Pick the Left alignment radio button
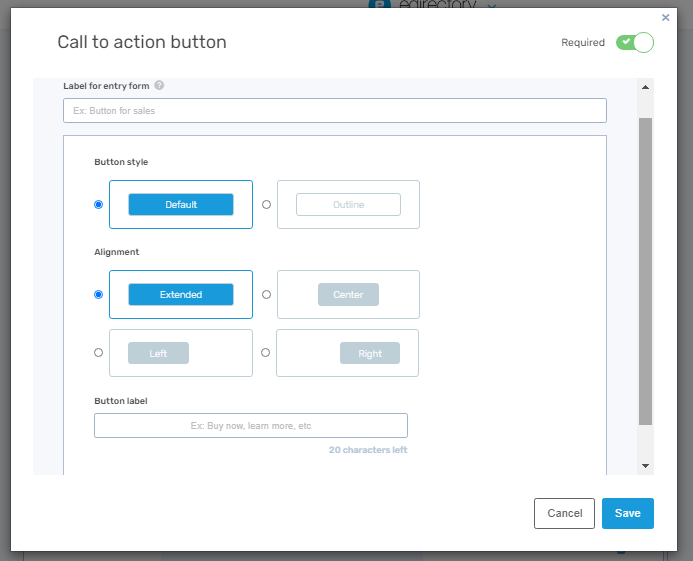This screenshot has width=693, height=561. coord(98,353)
